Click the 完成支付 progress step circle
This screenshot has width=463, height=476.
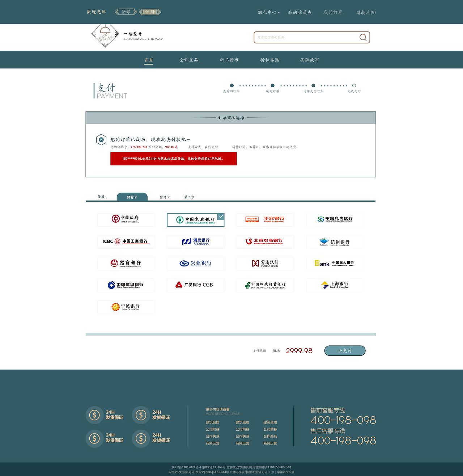tap(354, 86)
